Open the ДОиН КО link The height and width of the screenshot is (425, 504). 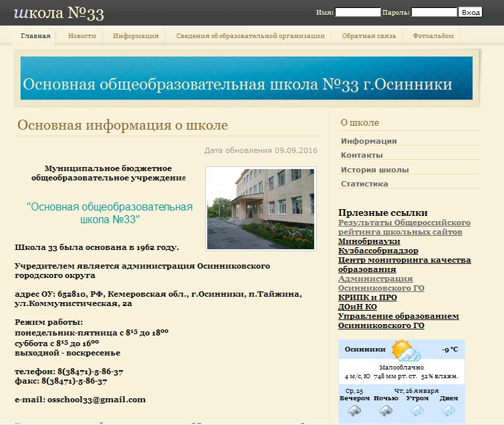click(358, 307)
